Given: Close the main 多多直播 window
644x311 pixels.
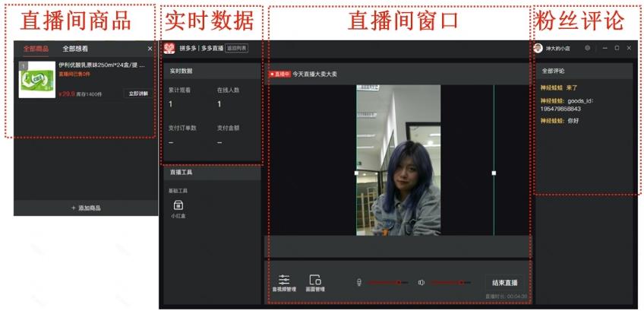Looking at the screenshot, I should [629, 48].
